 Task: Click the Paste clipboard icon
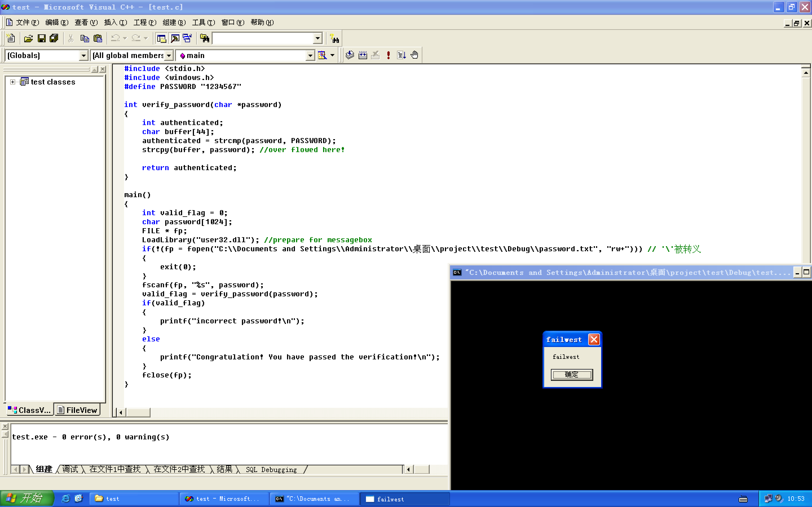pyautogui.click(x=98, y=39)
